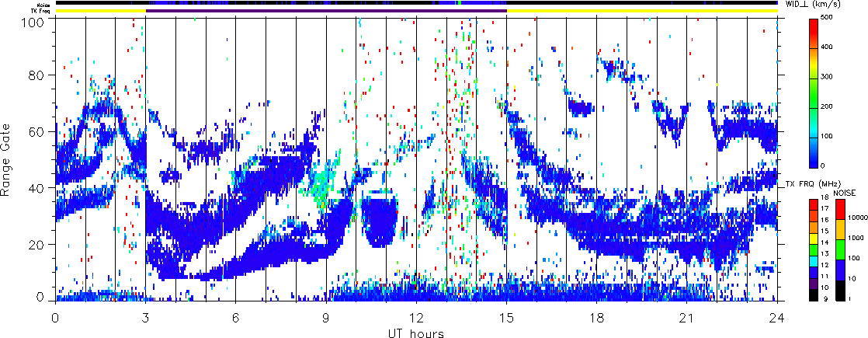The image size is (868, 338).
Task: Click the red 18 MHz segment of TX FRQ colorbar
Action: (x=814, y=204)
